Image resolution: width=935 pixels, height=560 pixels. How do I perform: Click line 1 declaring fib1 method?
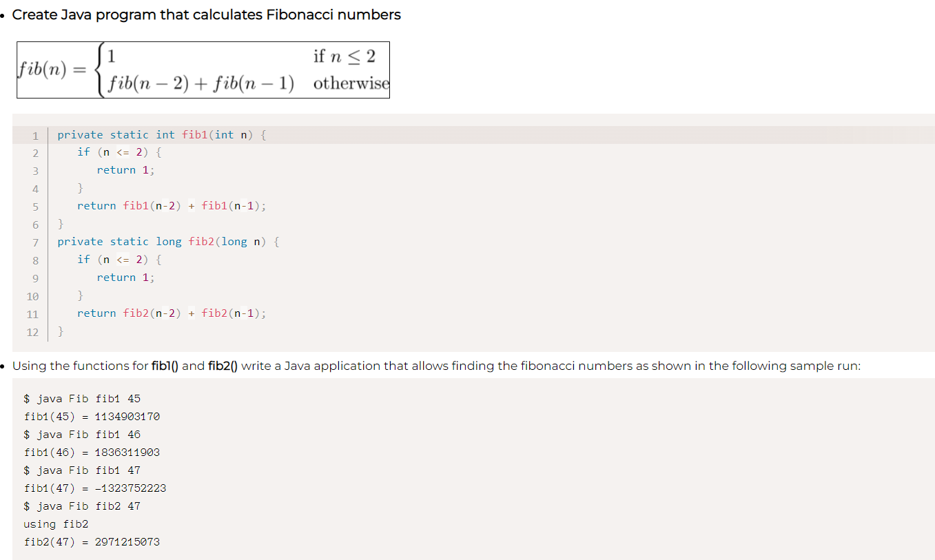[x=161, y=134]
